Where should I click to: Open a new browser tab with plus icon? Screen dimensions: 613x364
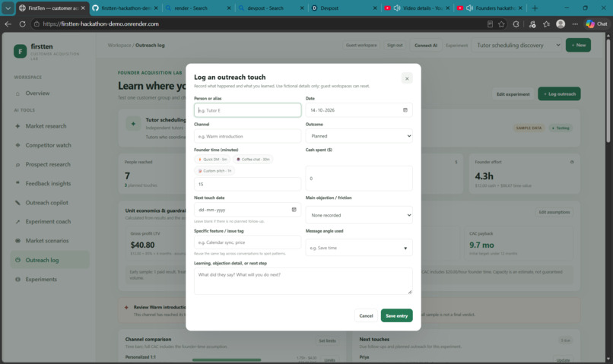tap(535, 8)
